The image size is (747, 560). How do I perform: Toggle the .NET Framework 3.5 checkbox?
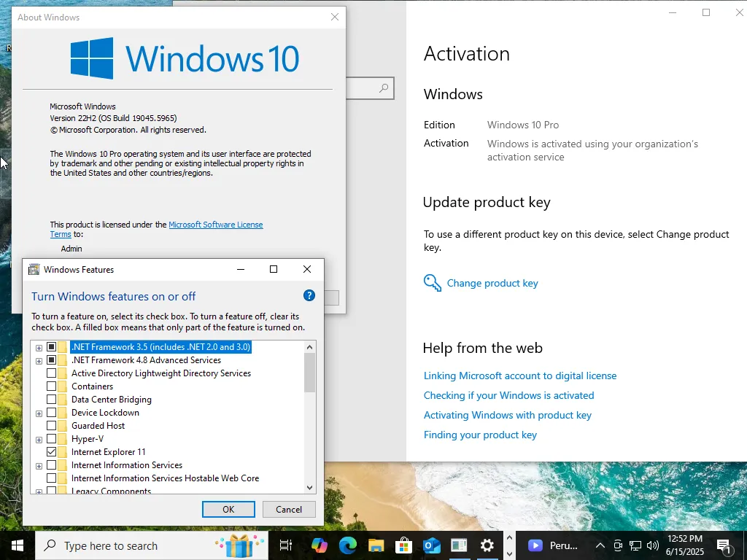pos(52,346)
